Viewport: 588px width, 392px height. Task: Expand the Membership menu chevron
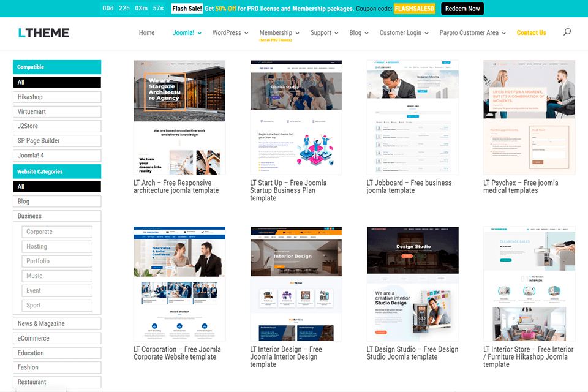coord(298,34)
